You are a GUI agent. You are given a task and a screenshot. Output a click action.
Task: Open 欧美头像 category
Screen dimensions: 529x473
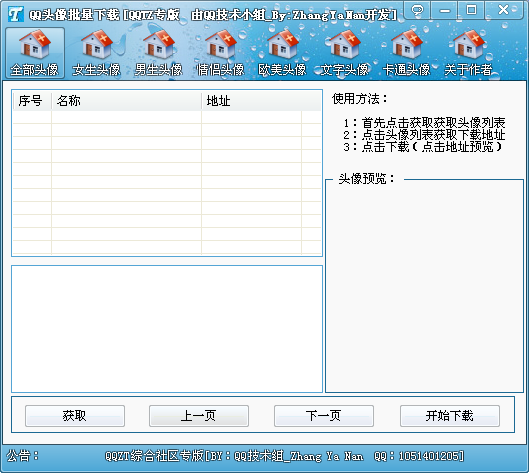click(282, 53)
